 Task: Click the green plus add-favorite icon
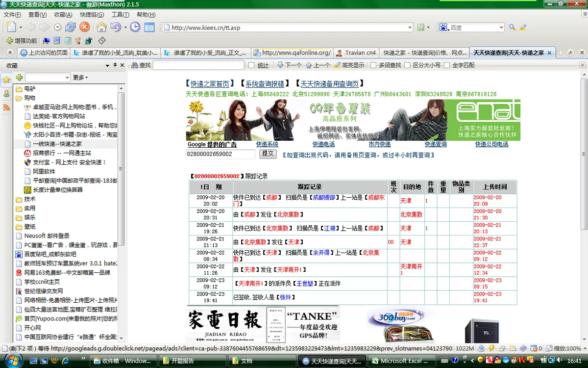pyautogui.click(x=19, y=78)
